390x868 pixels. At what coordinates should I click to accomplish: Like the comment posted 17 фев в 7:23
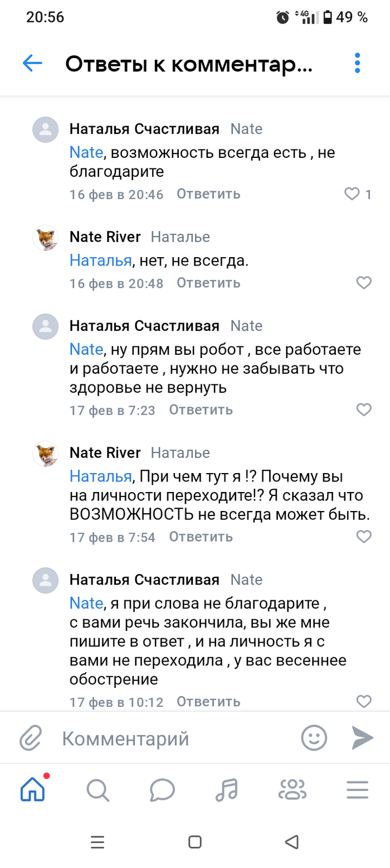pos(364,410)
